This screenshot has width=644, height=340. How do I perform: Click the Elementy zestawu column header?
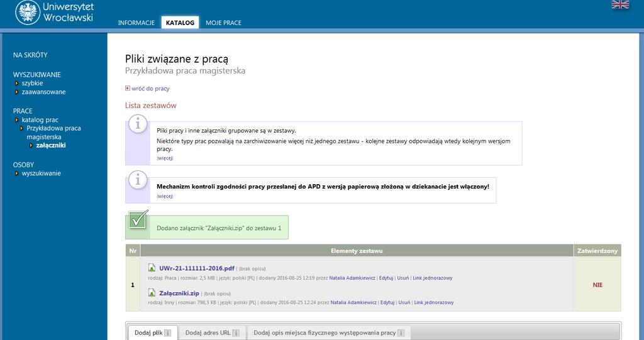[x=357, y=251]
